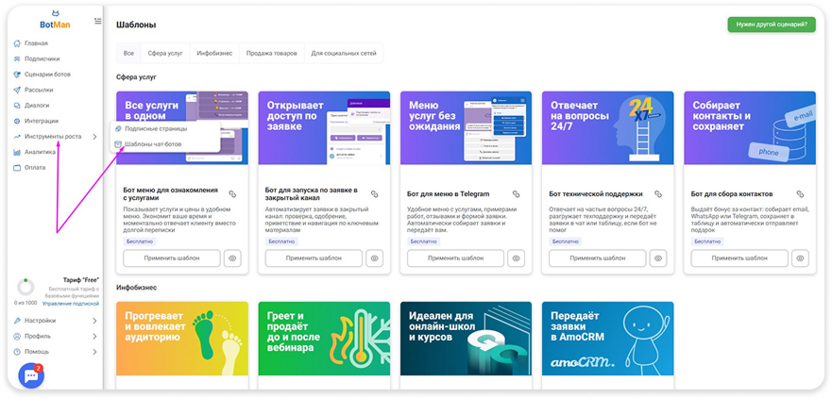Image resolution: width=832 pixels, height=399 pixels.
Task: Click the Подписные страницы submenu icon
Action: pos(118,128)
